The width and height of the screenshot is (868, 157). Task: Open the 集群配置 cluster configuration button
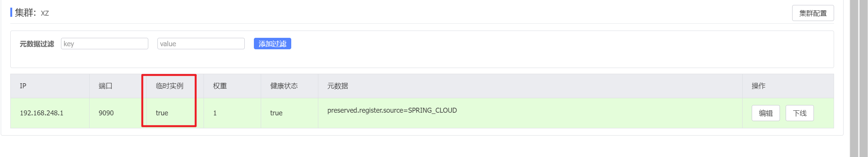click(x=812, y=13)
